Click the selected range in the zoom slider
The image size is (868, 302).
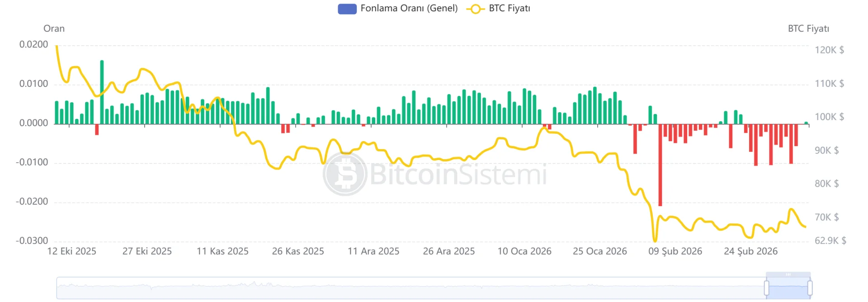[x=788, y=288]
